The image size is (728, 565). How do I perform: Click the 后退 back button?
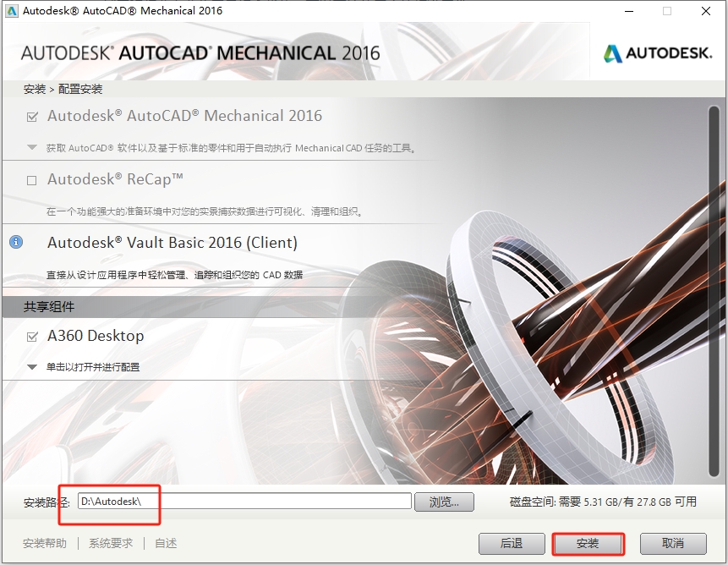click(512, 545)
